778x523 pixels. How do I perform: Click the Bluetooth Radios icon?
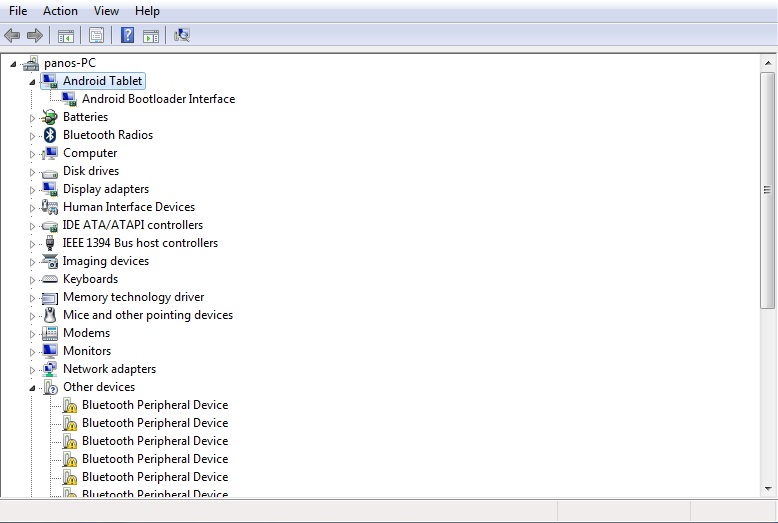pos(50,135)
